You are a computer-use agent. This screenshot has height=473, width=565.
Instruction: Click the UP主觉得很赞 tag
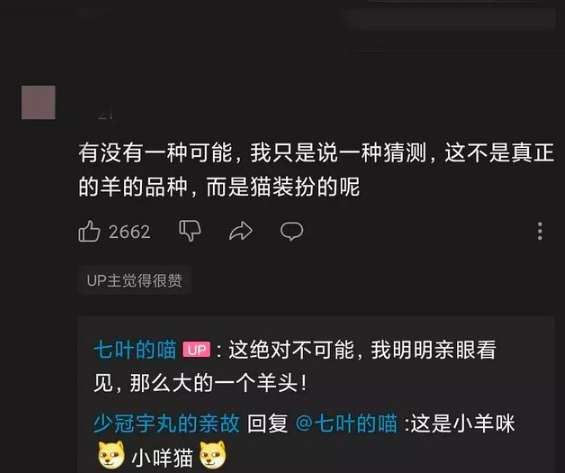(134, 280)
